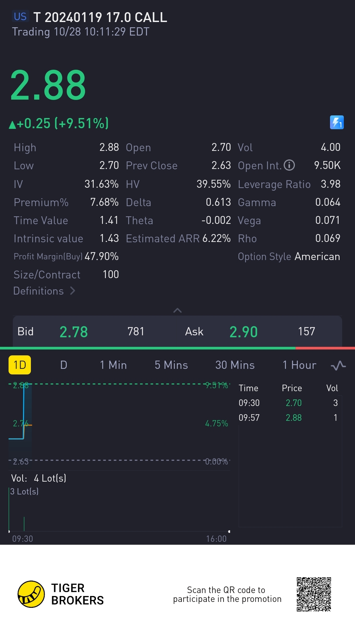The image size is (355, 644).
Task: Select the 09:57 trade row
Action: (289, 417)
